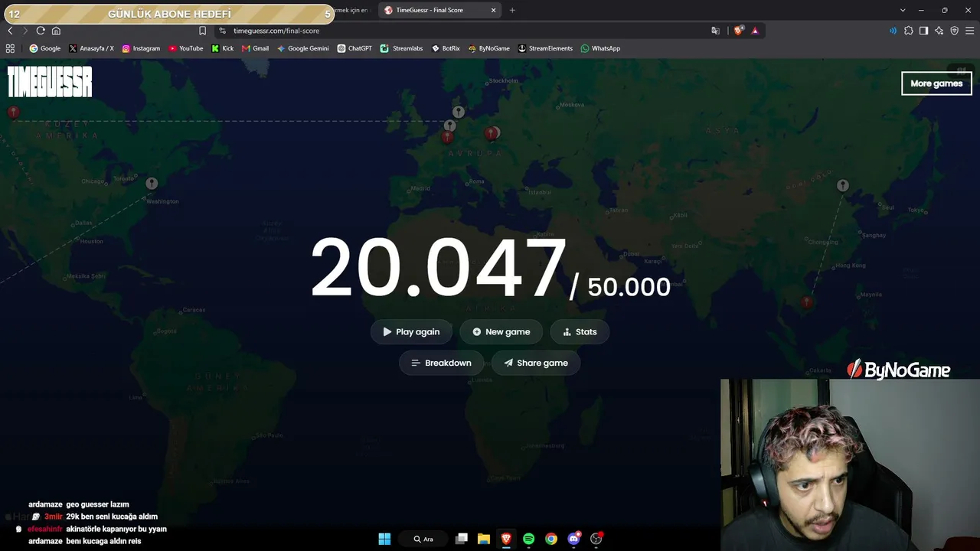The height and width of the screenshot is (551, 980).
Task: Open the More games button
Action: 936,83
